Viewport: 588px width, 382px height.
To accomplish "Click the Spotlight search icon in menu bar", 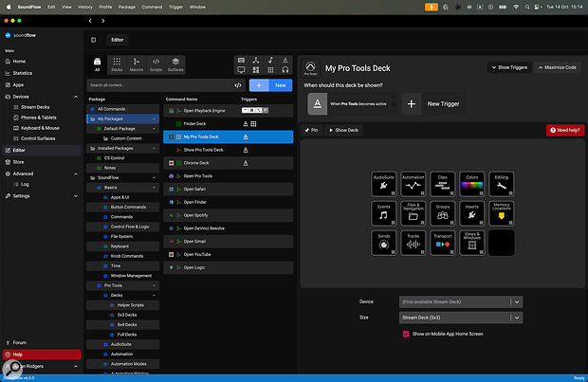I will [527, 7].
